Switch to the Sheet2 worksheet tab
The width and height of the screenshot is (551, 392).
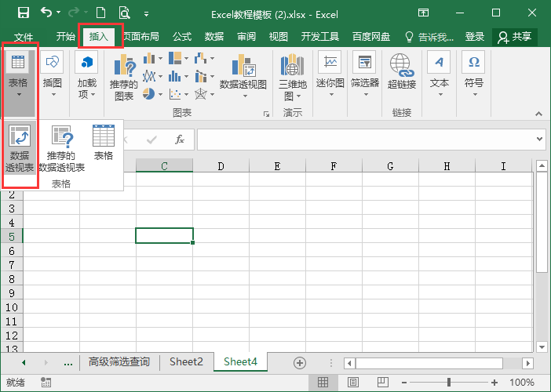coord(186,361)
